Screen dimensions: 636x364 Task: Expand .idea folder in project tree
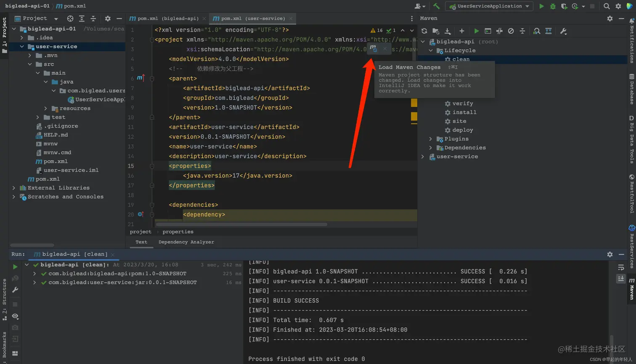[22, 38]
